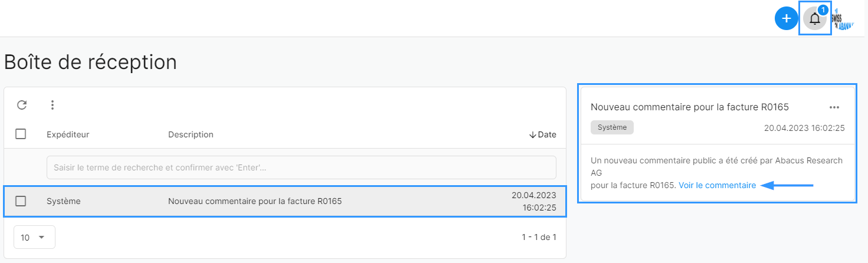Open the Nouveau commentaire facture R0165 row
Viewport: 868px width, 263px height.
point(285,201)
